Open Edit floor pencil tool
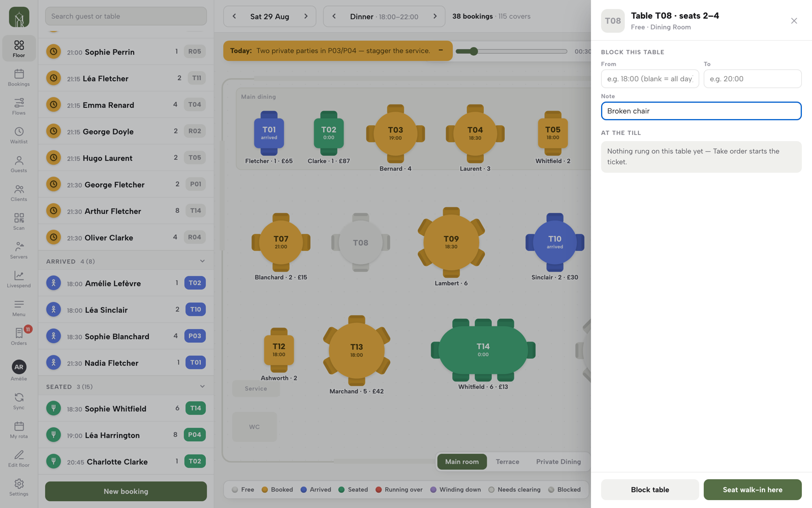The width and height of the screenshot is (812, 508). 19,458
